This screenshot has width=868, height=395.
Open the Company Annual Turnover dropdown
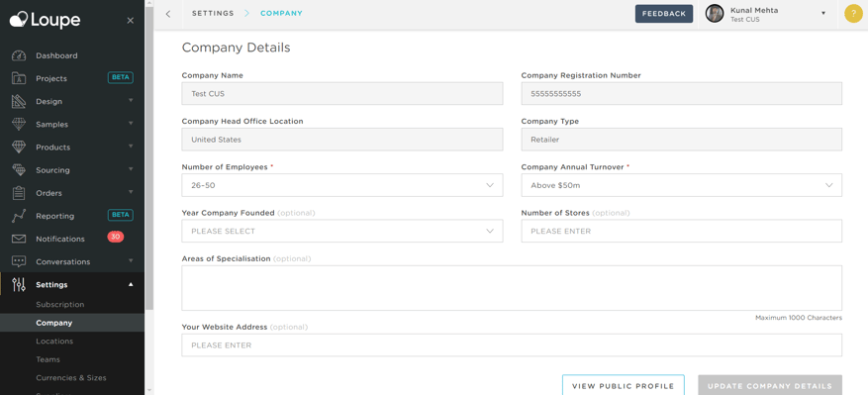682,185
